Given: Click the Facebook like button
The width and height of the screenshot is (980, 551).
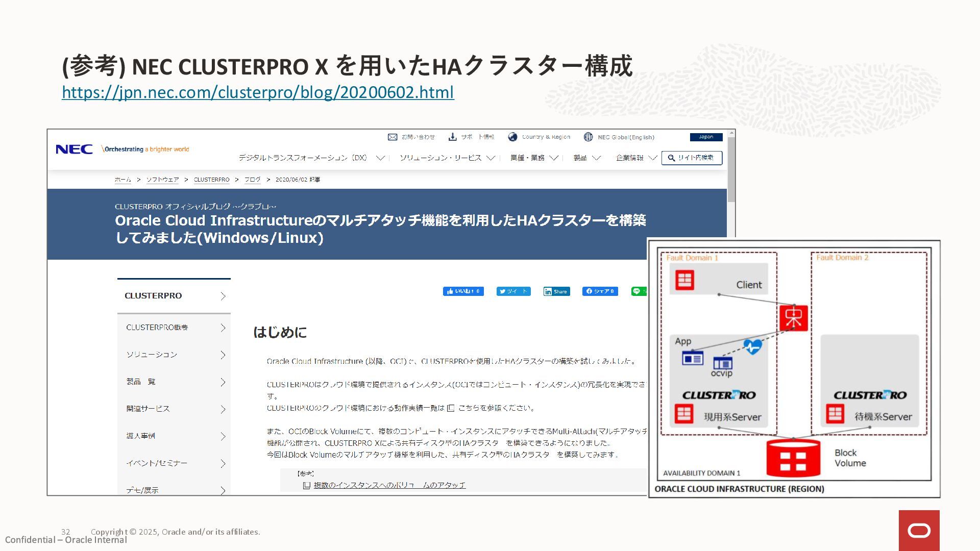Looking at the screenshot, I should coord(463,291).
